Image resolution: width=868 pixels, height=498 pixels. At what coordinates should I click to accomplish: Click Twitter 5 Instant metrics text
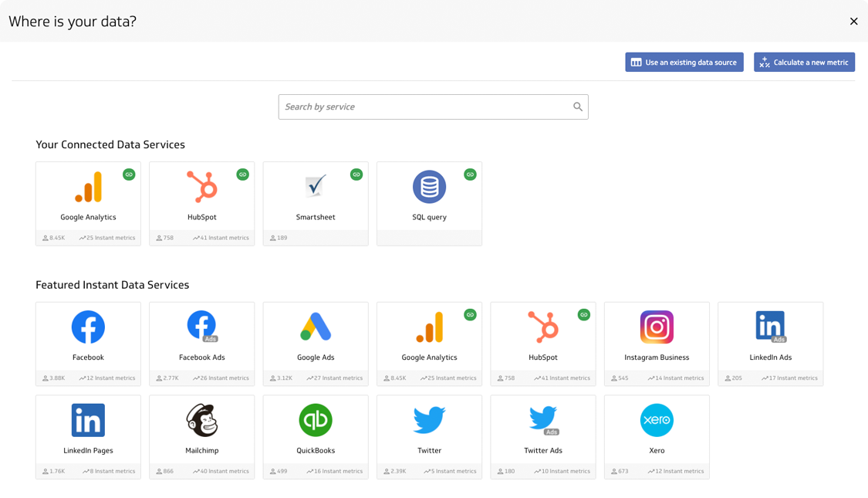[454, 472]
